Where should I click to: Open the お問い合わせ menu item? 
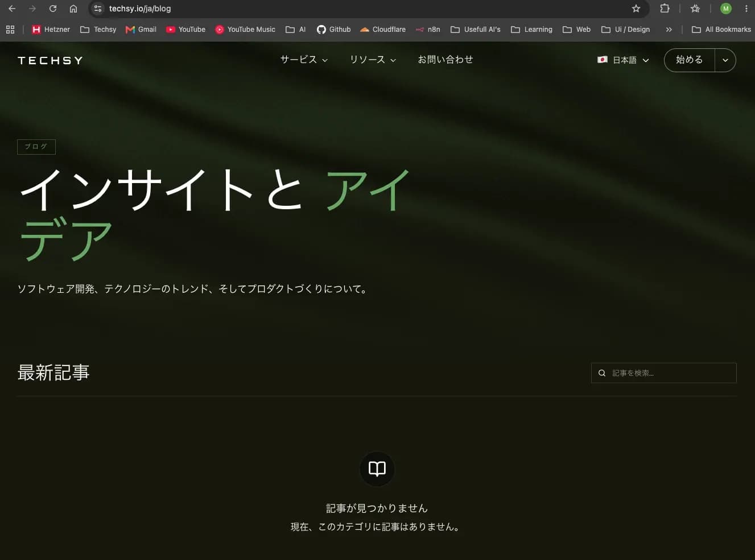click(445, 60)
